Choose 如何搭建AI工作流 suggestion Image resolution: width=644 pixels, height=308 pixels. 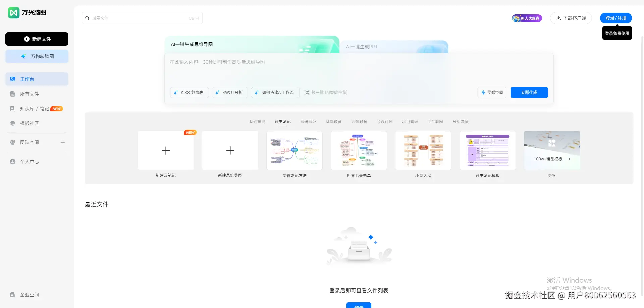click(275, 93)
